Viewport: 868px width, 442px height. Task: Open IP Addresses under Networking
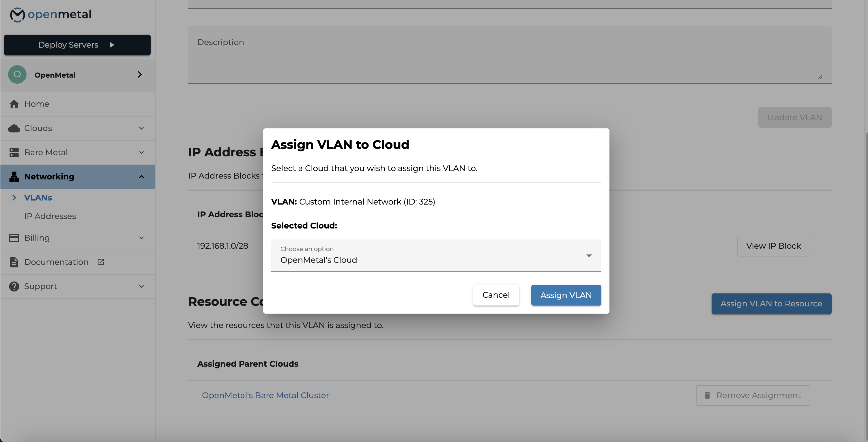click(x=50, y=216)
